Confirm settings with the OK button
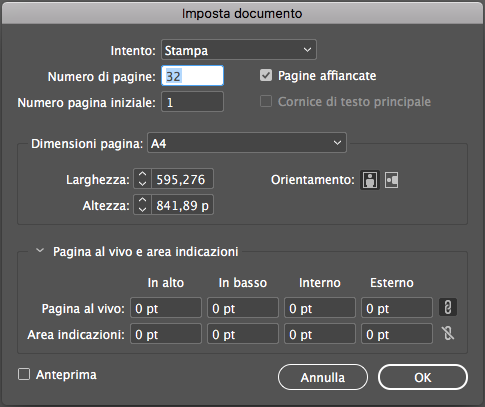The height and width of the screenshot is (407, 485). [423, 377]
